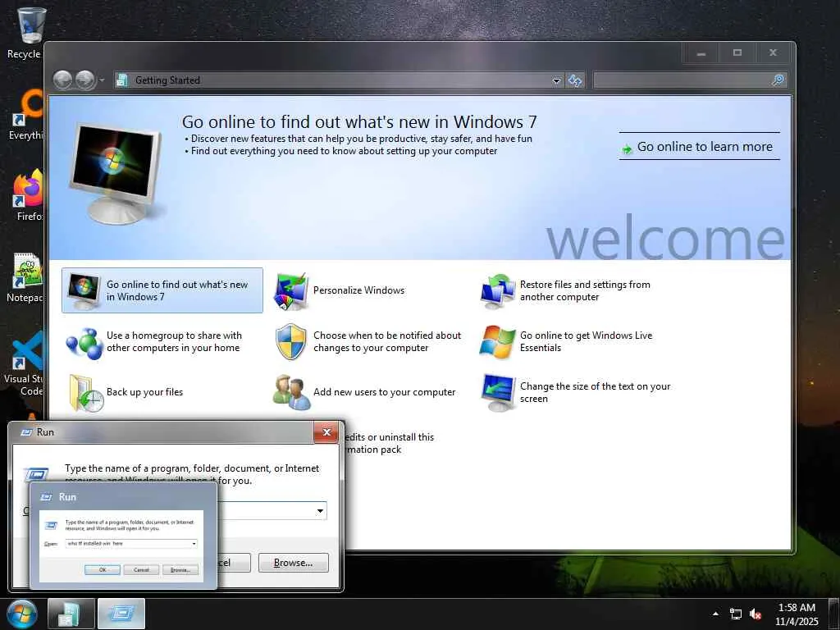Click the Run dialog title bar icon

[x=26, y=432]
